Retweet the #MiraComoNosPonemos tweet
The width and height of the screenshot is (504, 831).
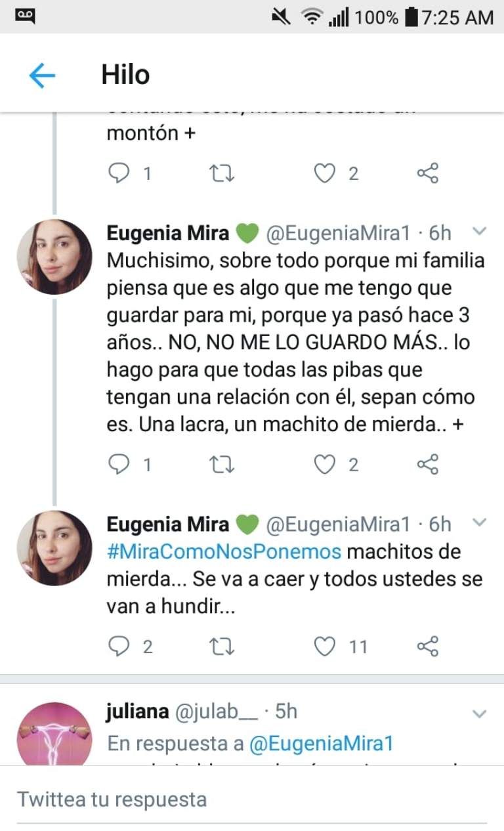click(x=221, y=647)
